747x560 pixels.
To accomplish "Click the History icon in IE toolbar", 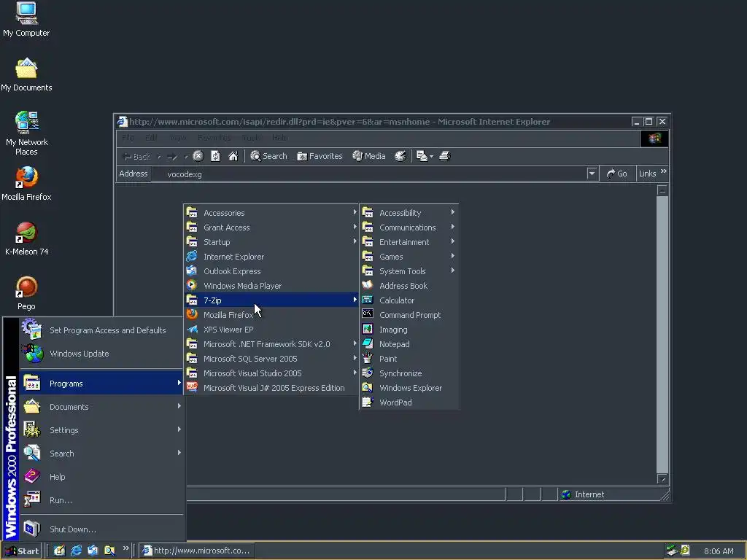I will point(400,156).
